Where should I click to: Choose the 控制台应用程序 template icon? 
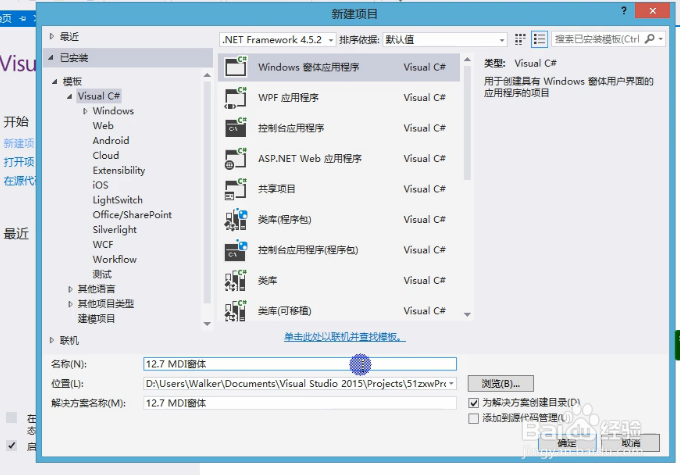(236, 128)
